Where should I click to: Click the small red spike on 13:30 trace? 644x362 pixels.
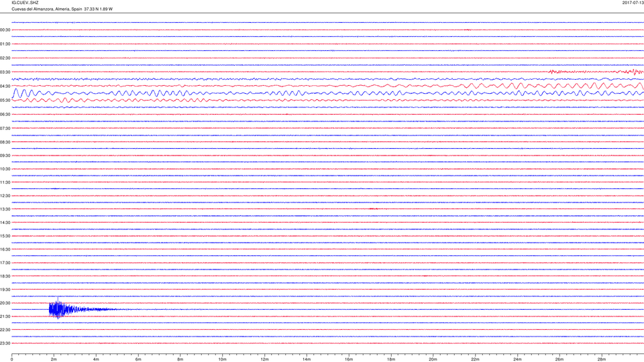(x=374, y=209)
